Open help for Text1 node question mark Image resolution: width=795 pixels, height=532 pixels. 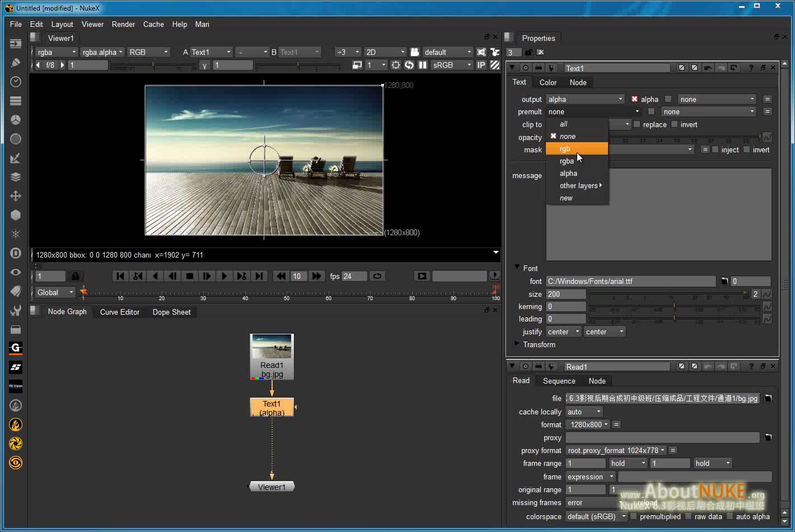(x=751, y=68)
